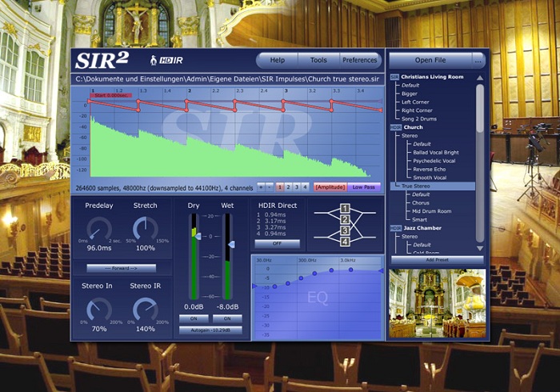
Task: Select routing box 4 in channel diagram
Action: (x=345, y=242)
